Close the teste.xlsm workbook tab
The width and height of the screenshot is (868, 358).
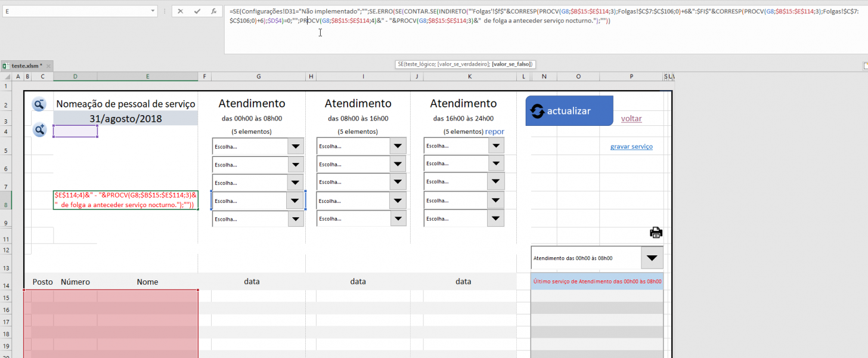coord(48,66)
